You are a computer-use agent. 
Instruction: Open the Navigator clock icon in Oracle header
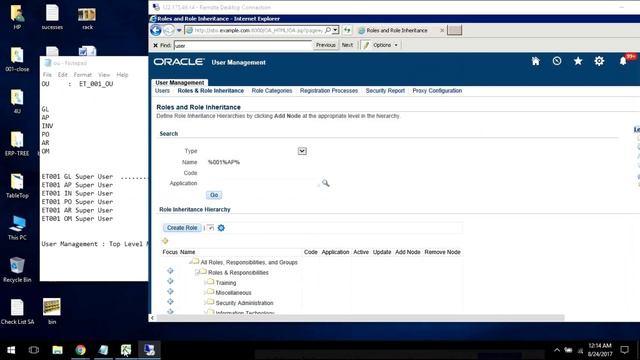pos(557,61)
